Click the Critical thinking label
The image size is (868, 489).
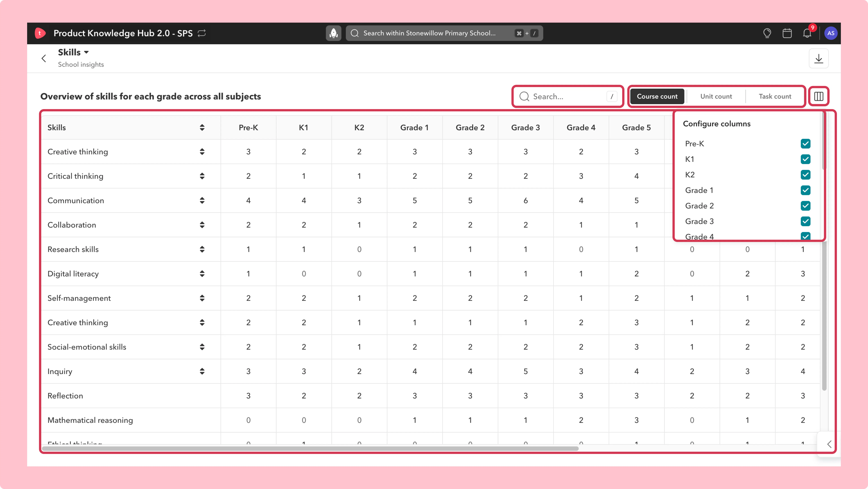click(x=75, y=176)
